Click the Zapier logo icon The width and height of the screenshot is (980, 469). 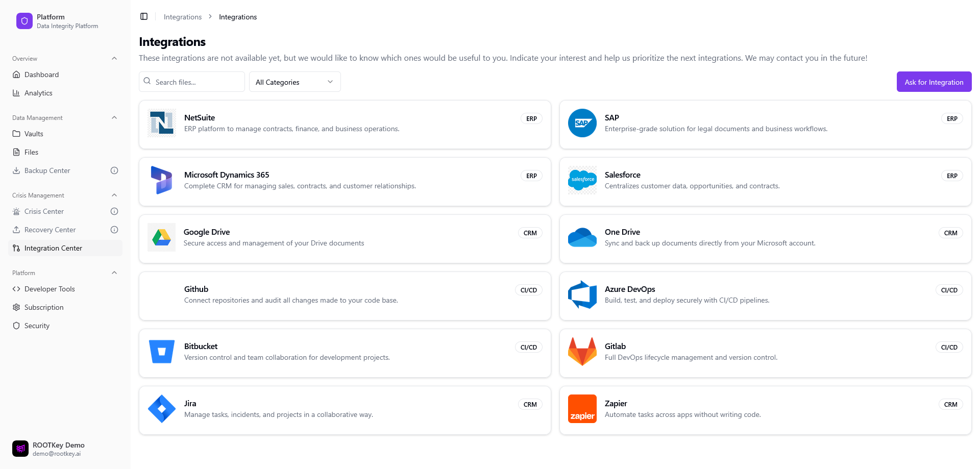pyautogui.click(x=582, y=409)
